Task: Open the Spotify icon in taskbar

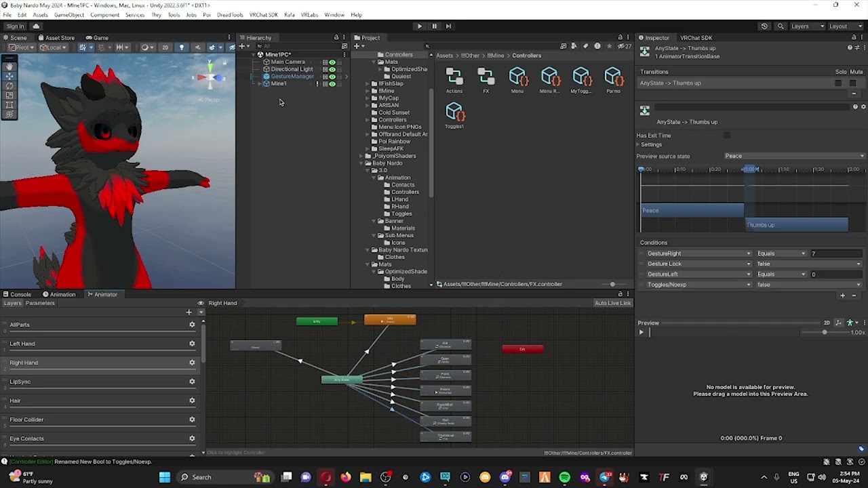Action: (x=564, y=477)
